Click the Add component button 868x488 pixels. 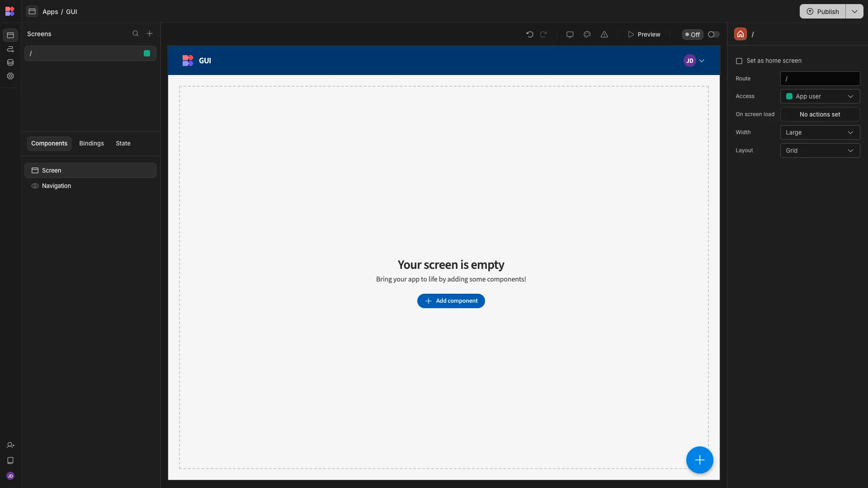pyautogui.click(x=451, y=301)
